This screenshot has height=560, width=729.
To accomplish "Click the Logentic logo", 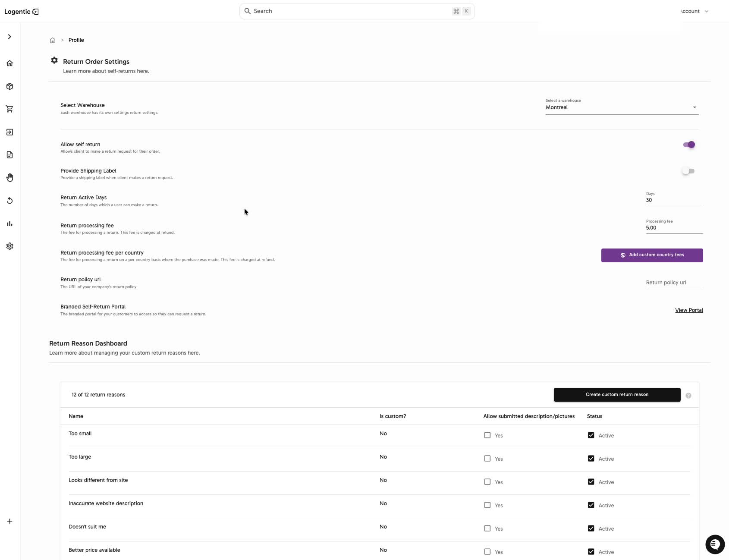I will pyautogui.click(x=22, y=12).
